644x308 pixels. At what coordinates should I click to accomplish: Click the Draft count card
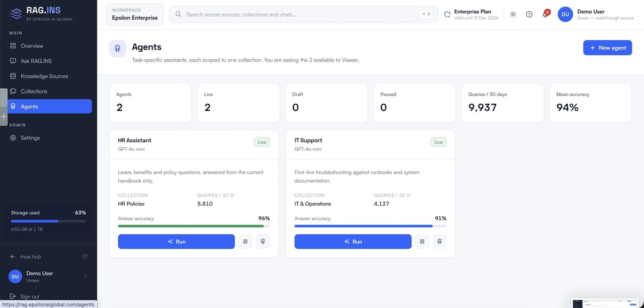326,103
